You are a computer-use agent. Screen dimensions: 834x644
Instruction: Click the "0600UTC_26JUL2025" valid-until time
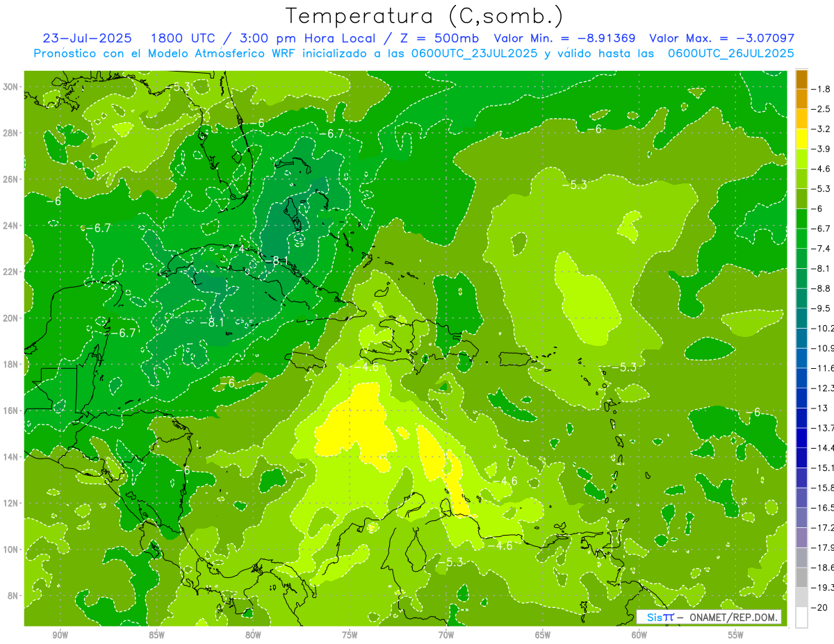(x=730, y=53)
